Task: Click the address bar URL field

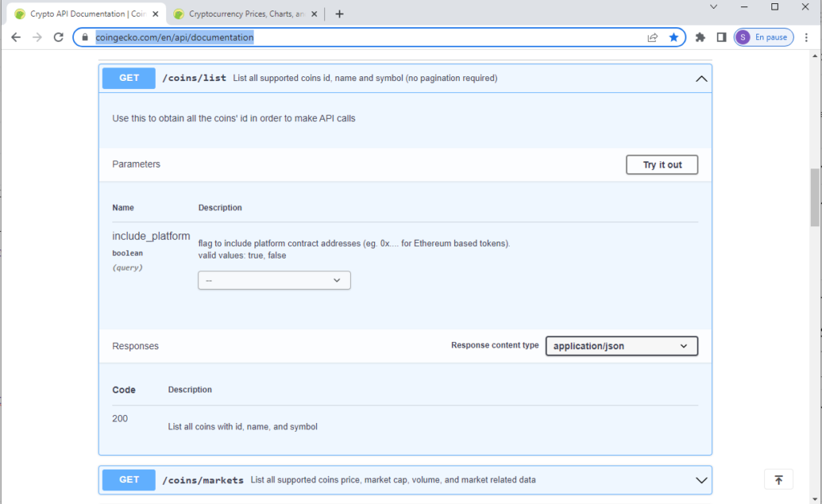Action: [x=361, y=37]
